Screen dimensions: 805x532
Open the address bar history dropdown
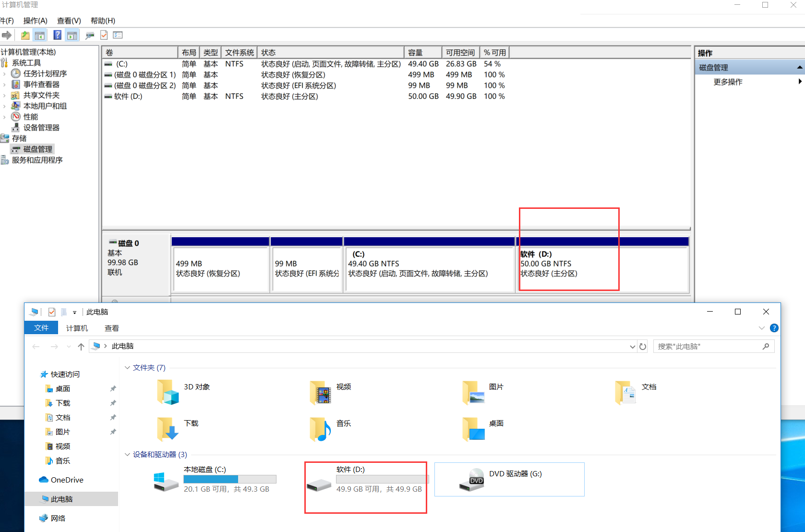click(632, 347)
